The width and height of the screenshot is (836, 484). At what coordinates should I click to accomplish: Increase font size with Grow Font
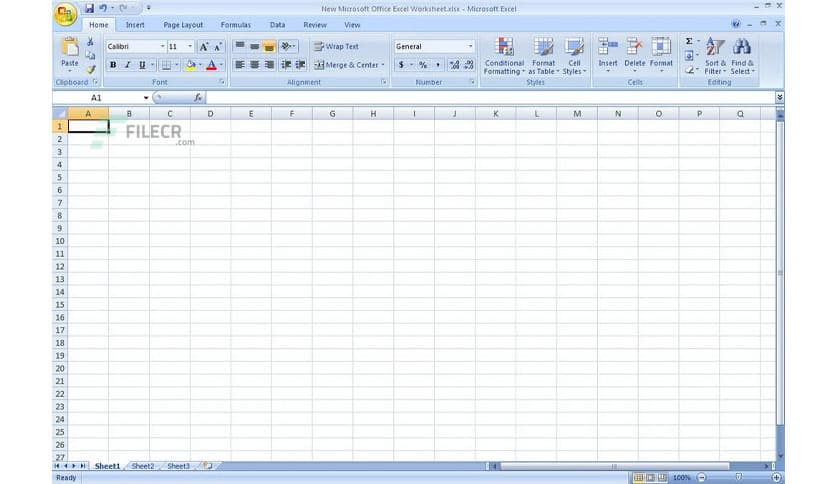[204, 47]
